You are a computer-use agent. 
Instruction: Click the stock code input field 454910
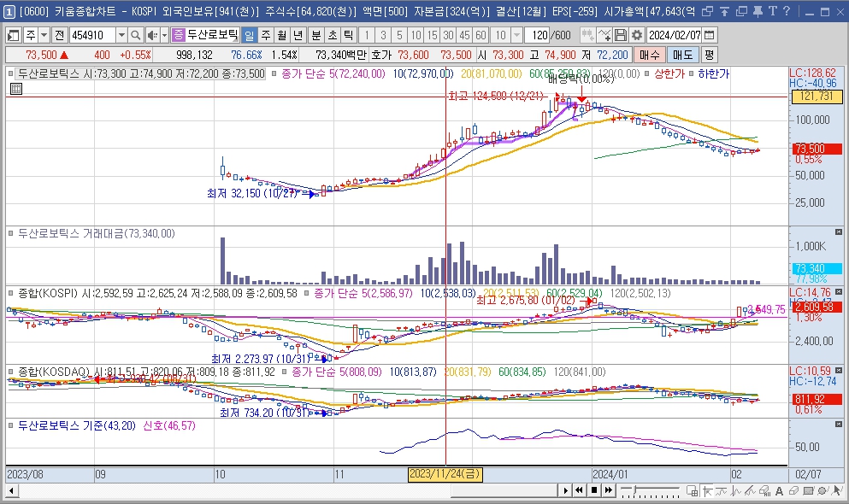click(x=92, y=35)
